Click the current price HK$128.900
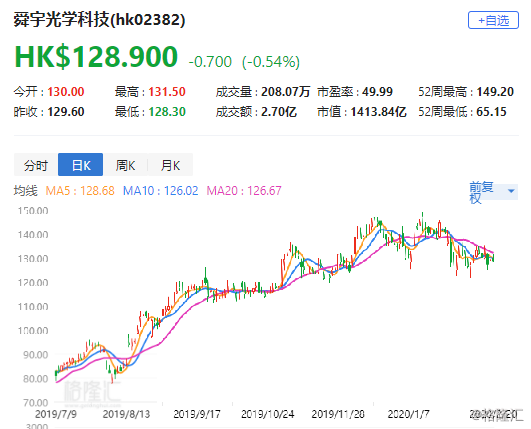The height and width of the screenshot is (429, 531). point(96,57)
